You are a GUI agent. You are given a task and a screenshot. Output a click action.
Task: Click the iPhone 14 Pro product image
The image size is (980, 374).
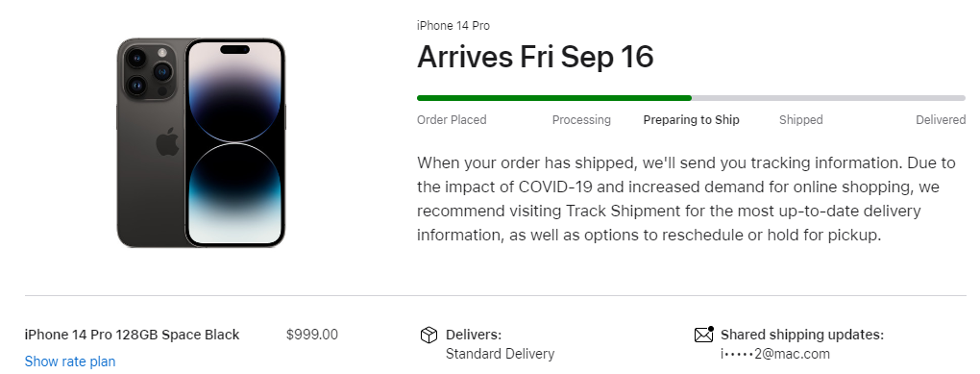coord(201,142)
